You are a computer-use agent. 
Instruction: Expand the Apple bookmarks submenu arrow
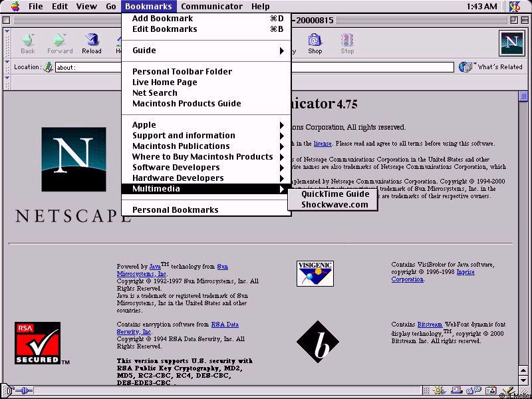point(281,125)
